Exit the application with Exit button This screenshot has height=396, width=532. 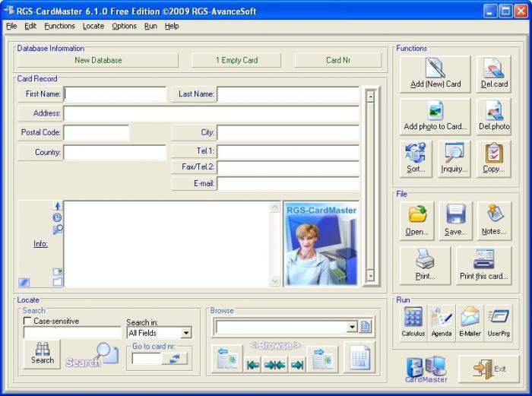coord(489,369)
